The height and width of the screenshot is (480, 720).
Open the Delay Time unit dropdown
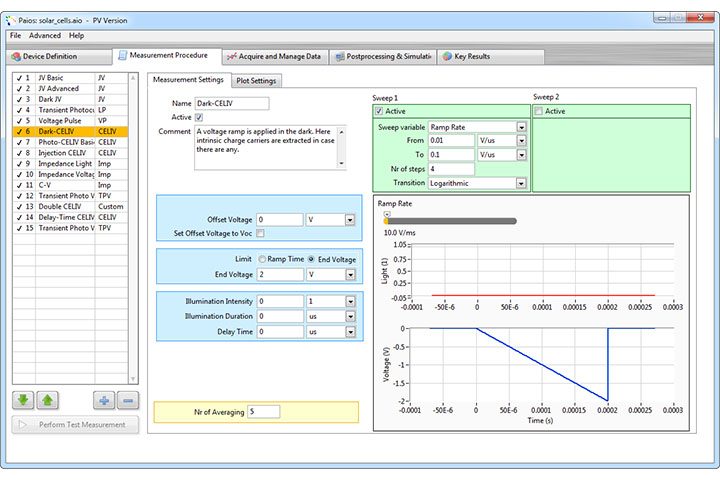coord(350,332)
